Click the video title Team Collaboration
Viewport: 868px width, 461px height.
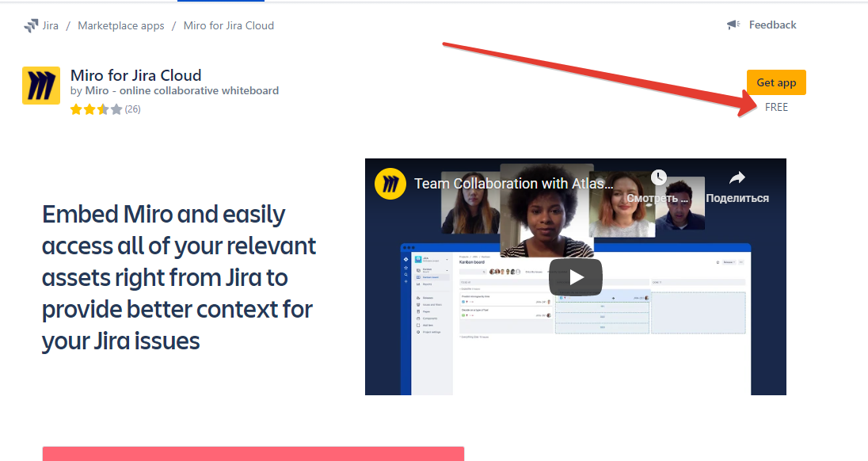(x=514, y=184)
